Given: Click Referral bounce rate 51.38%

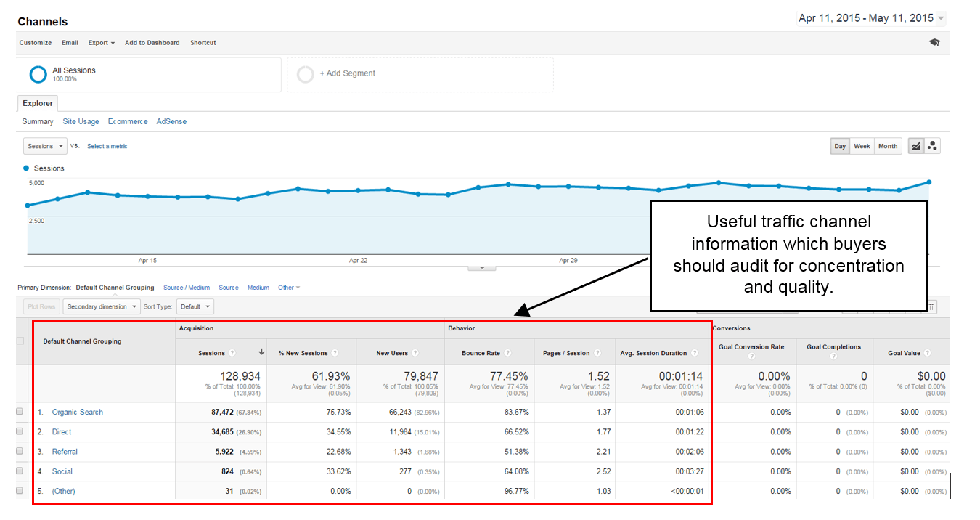Looking at the screenshot, I should tap(515, 452).
